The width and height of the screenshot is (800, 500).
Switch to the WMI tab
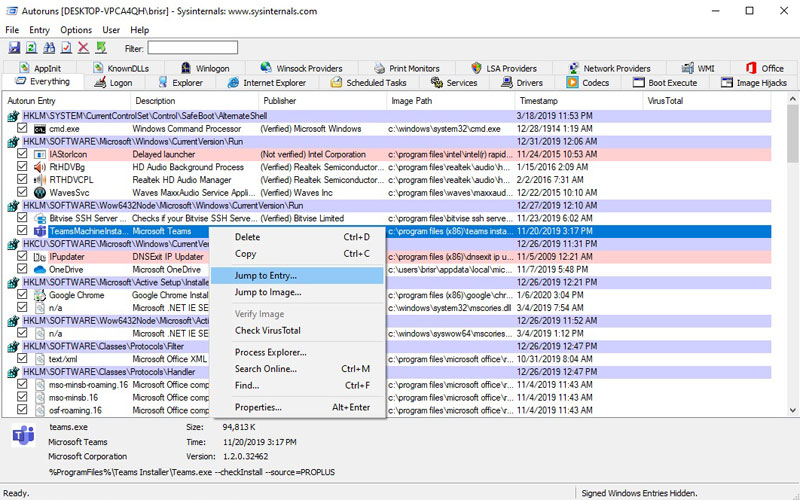click(698, 68)
